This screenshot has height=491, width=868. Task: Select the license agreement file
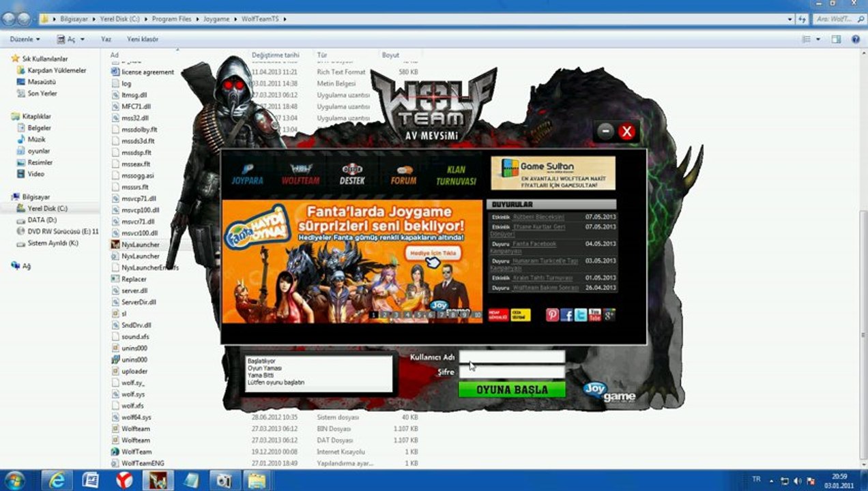[147, 72]
